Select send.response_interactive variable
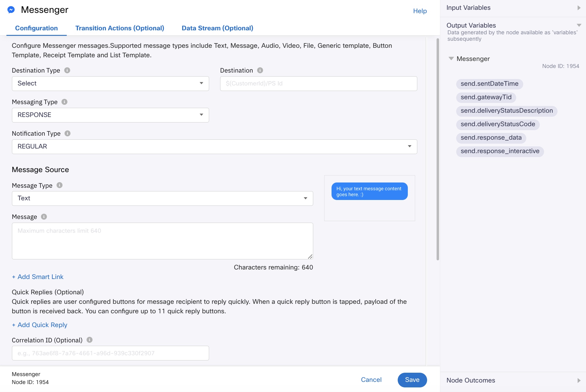 (x=500, y=151)
